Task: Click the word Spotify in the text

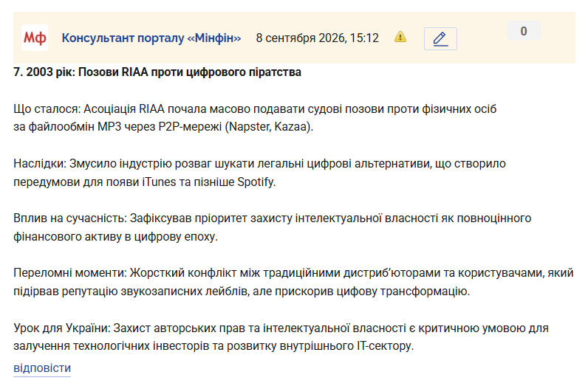Action: coord(256,182)
